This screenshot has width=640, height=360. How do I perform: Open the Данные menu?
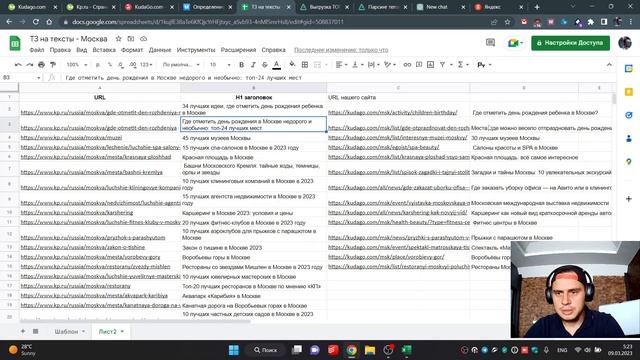pos(160,50)
